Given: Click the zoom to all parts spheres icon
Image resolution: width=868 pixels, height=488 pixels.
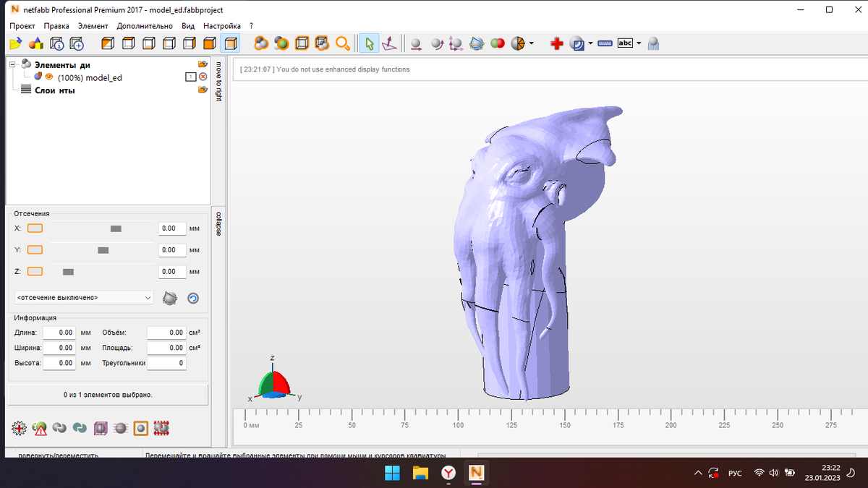Looking at the screenshot, I should point(261,44).
